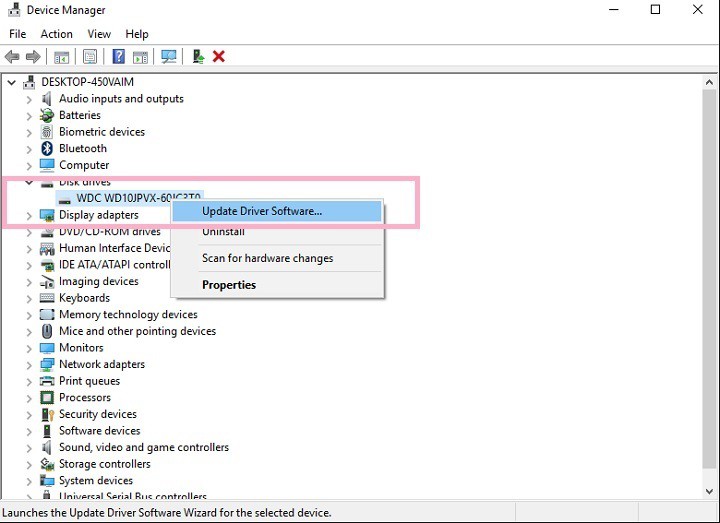This screenshot has height=523, width=720.
Task: Click the Forward arrow toolbar icon
Action: click(x=33, y=57)
